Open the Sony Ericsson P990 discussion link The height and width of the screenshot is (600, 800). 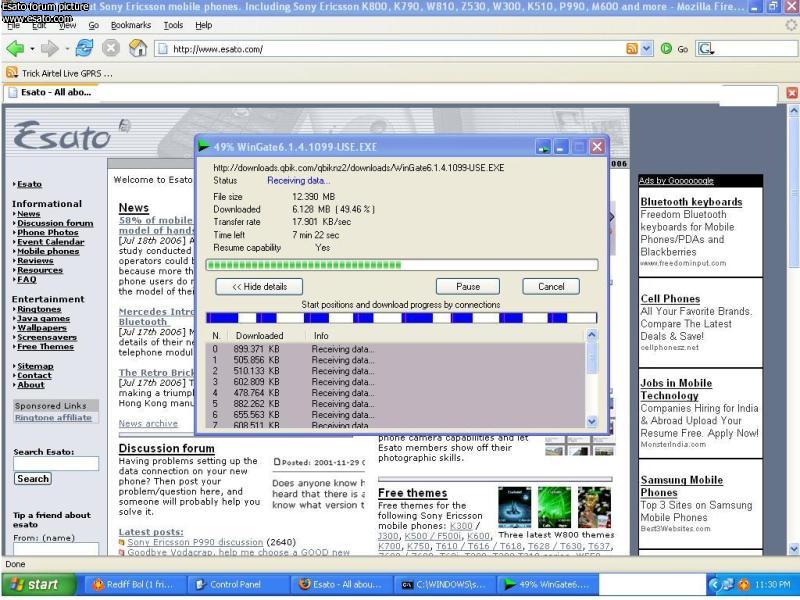tap(195, 542)
